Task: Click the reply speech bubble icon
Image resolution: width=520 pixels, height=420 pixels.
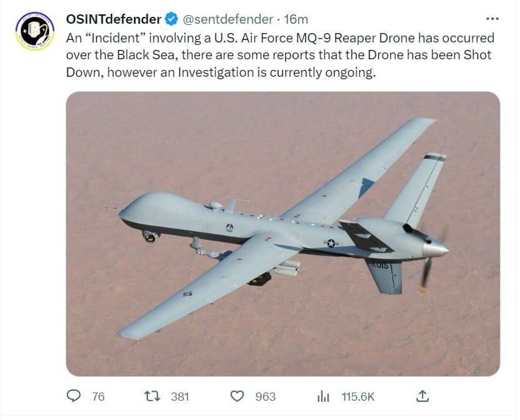Action: coord(74,396)
